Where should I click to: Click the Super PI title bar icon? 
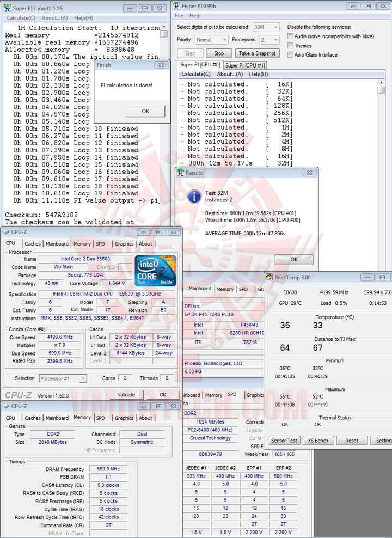[x=7, y=8]
